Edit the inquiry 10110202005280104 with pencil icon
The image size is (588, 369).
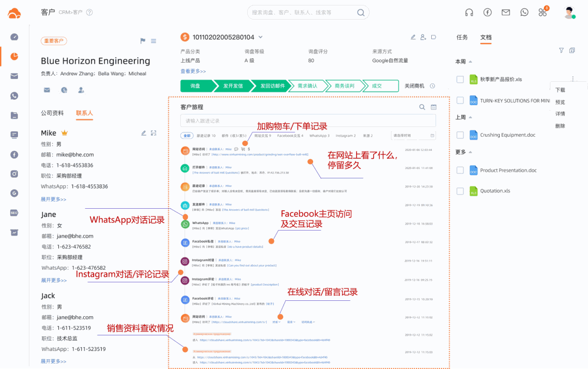click(413, 37)
